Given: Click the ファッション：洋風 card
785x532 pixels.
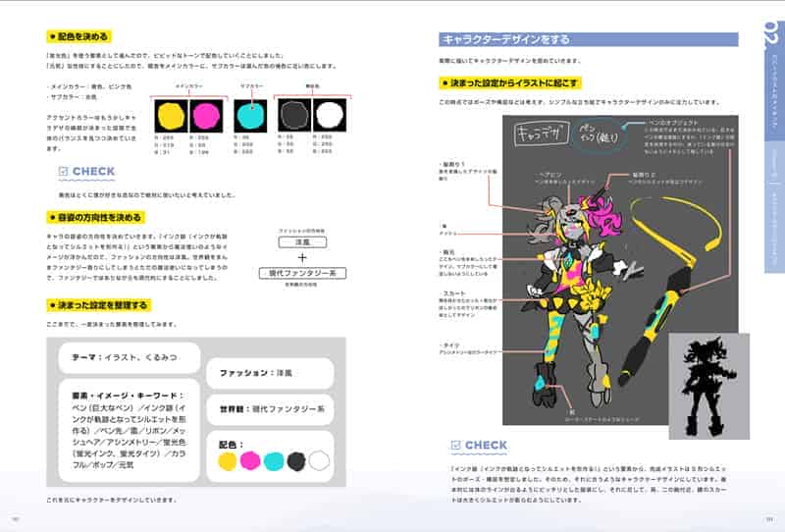Looking at the screenshot, I should point(270,373).
